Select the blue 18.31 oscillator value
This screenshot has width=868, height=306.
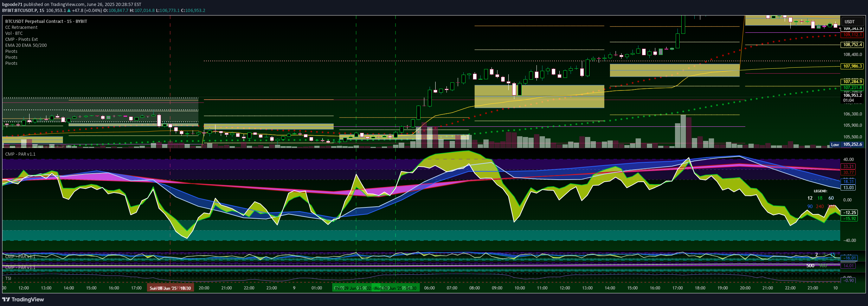[x=848, y=182]
